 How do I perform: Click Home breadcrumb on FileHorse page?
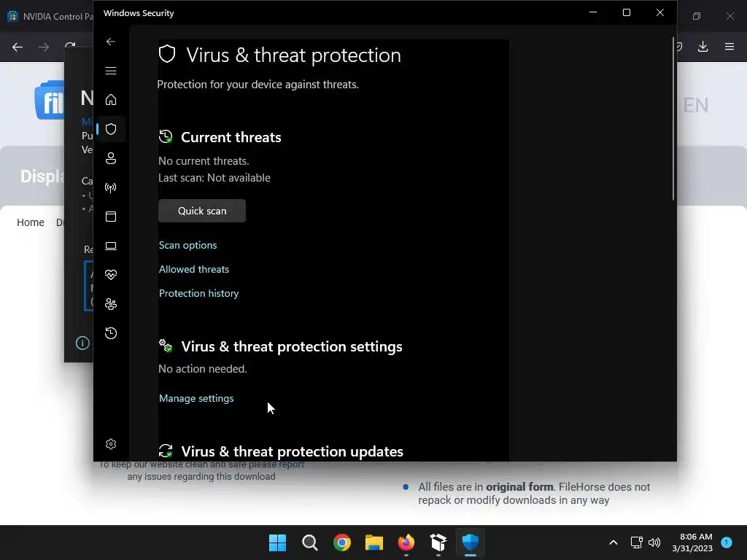31,222
